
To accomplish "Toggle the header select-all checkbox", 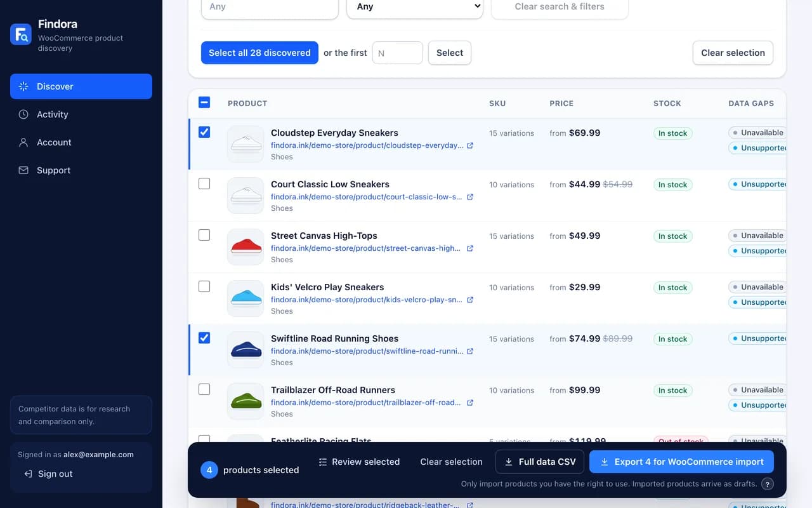I will 204,102.
